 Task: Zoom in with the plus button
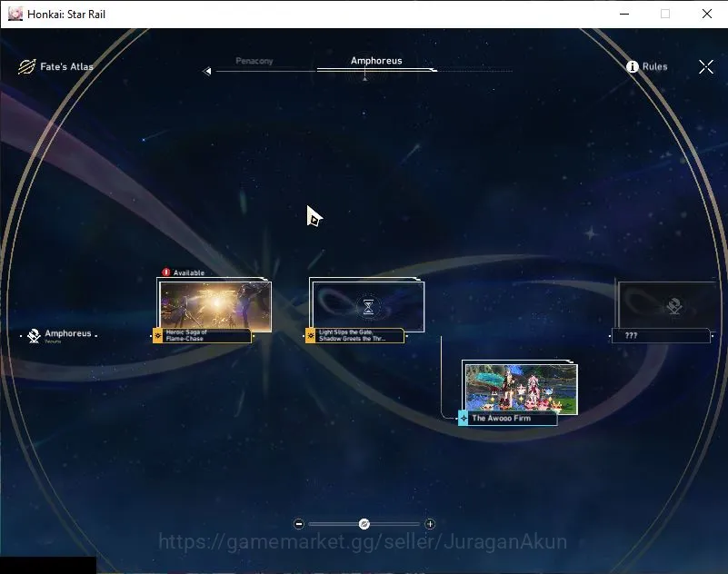tap(430, 524)
